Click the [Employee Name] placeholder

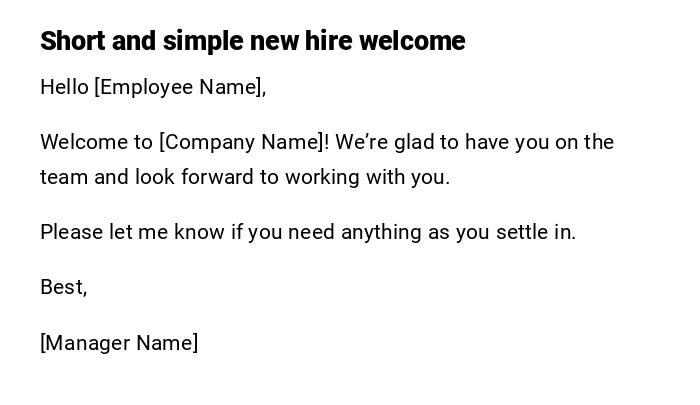180,87
